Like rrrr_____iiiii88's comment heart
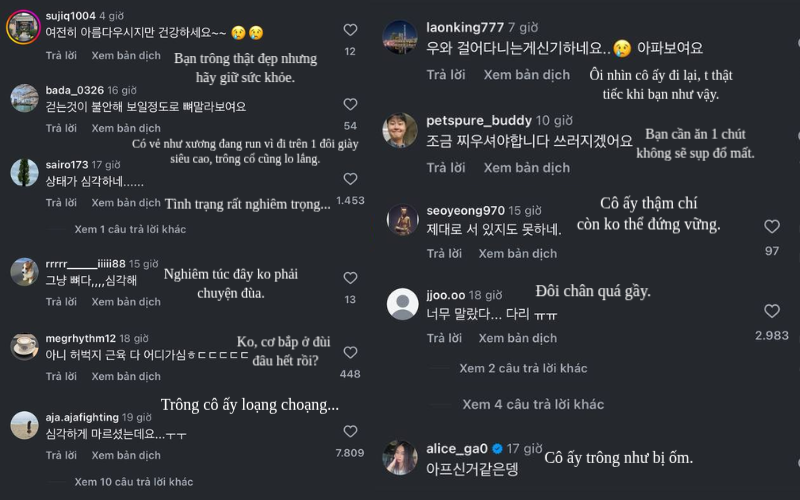The height and width of the screenshot is (500, 800). 350,278
